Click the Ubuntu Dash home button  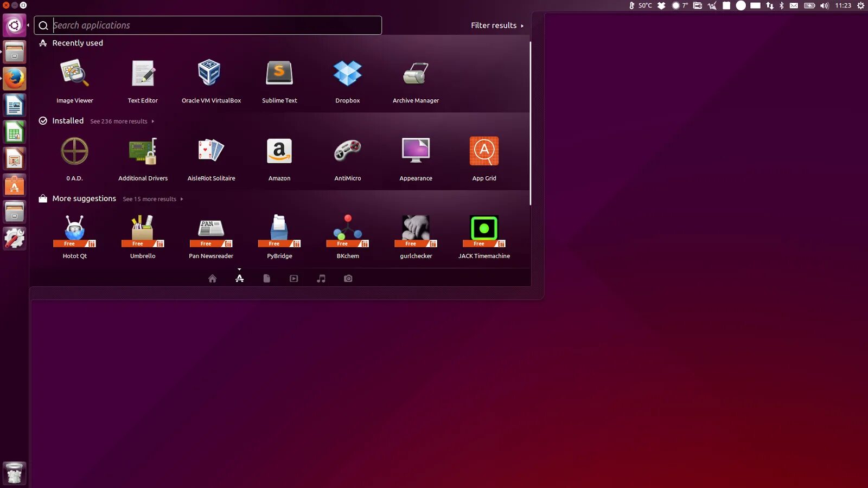point(14,25)
